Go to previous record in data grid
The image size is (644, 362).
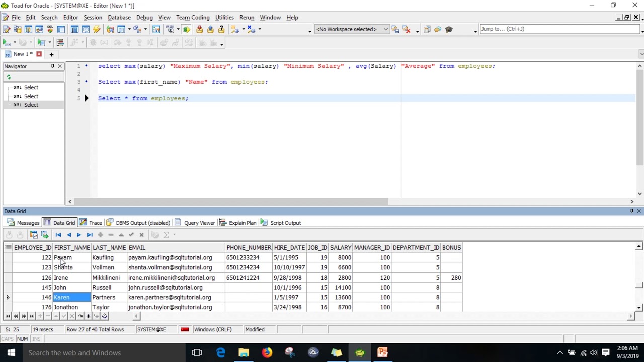click(69, 235)
